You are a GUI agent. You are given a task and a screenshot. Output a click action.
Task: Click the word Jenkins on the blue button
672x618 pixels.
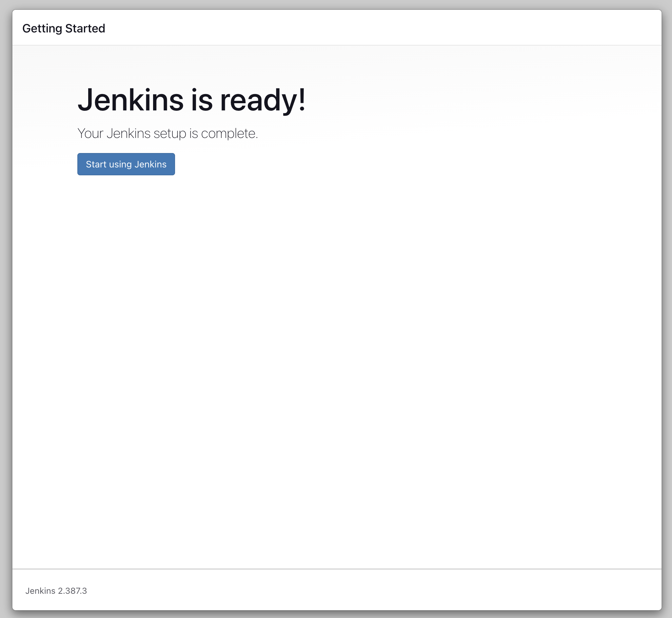150,164
